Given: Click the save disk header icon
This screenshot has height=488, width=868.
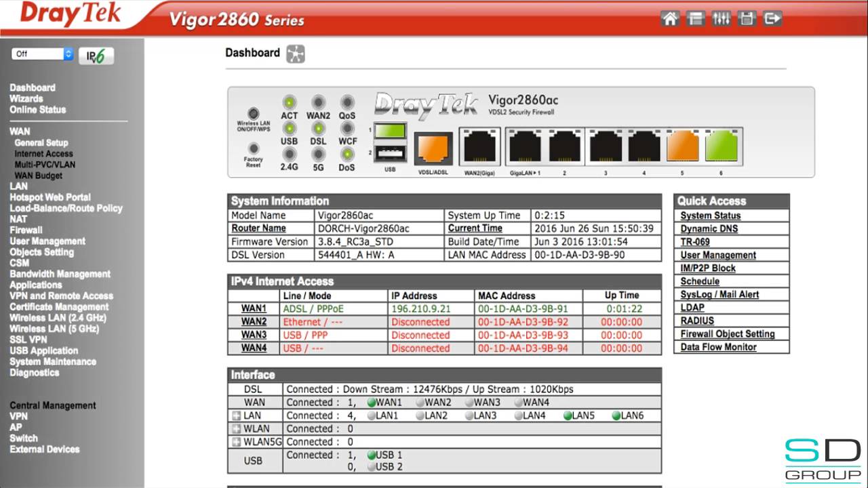Looking at the screenshot, I should pos(747,19).
